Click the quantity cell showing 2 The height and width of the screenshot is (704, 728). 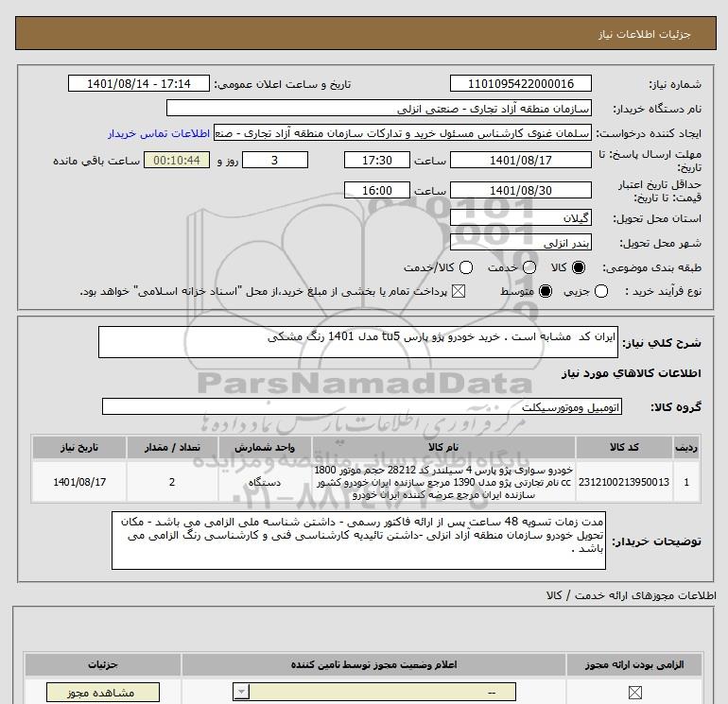[172, 482]
